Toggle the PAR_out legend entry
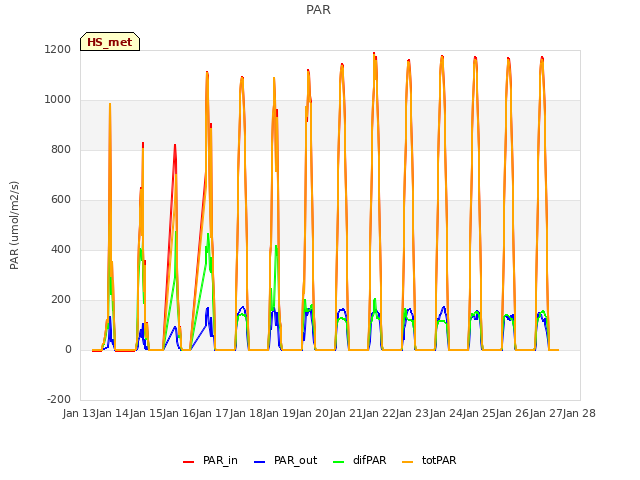This screenshot has height=480, width=640. 285,460
